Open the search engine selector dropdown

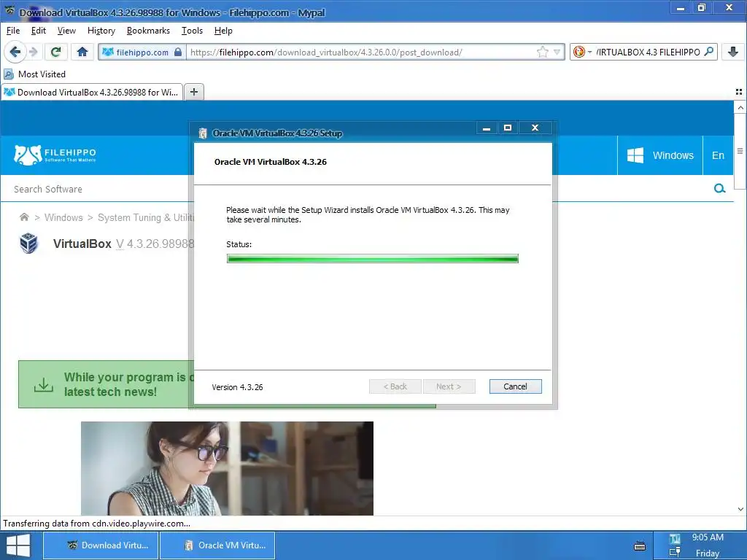pos(589,52)
